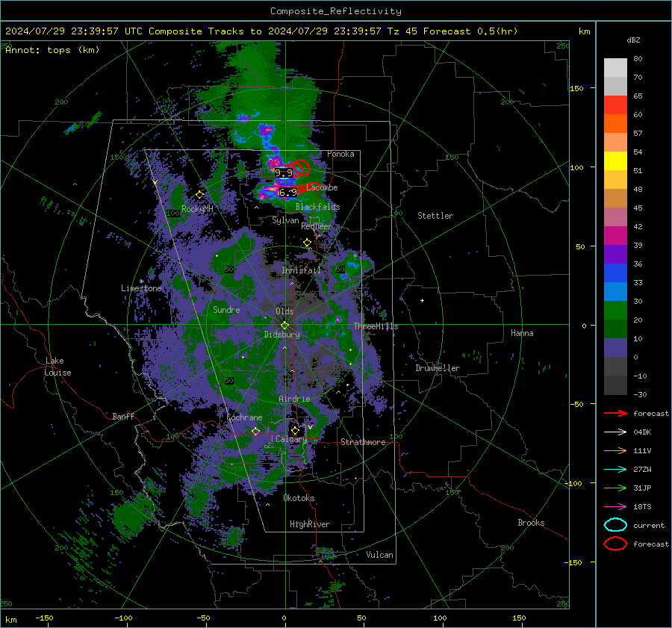Click the Olds town label
This screenshot has height=628, width=672.
284,311
